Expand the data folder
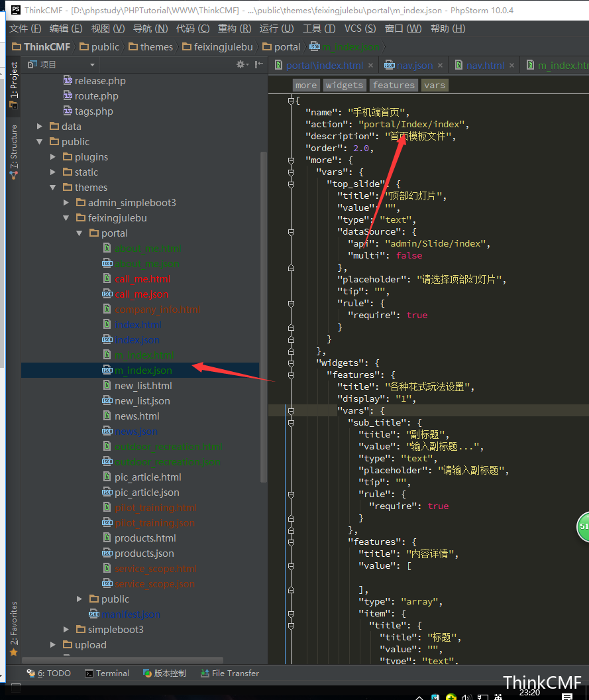589x700 pixels. (40, 127)
